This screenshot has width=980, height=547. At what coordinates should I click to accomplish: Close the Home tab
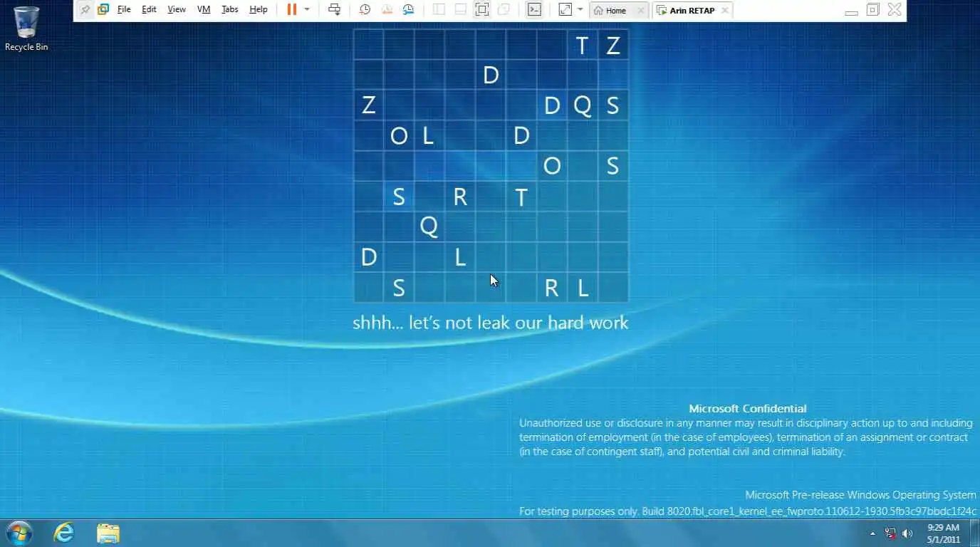641,11
